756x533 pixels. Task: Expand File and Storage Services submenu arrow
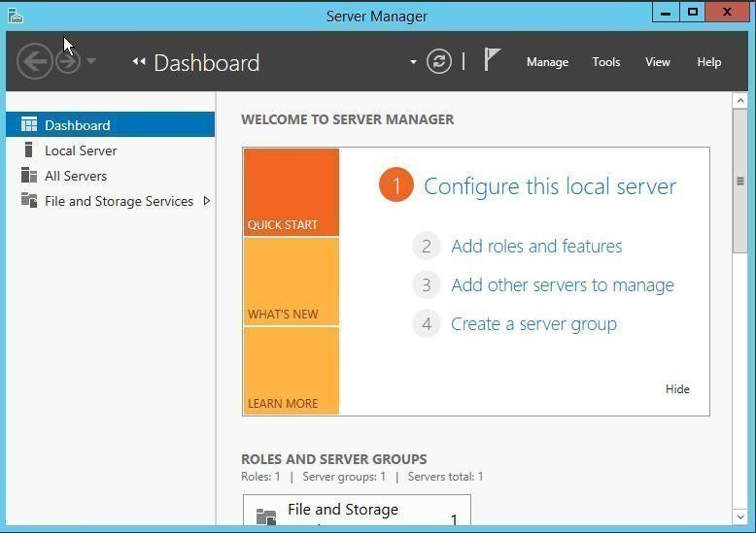click(x=207, y=201)
